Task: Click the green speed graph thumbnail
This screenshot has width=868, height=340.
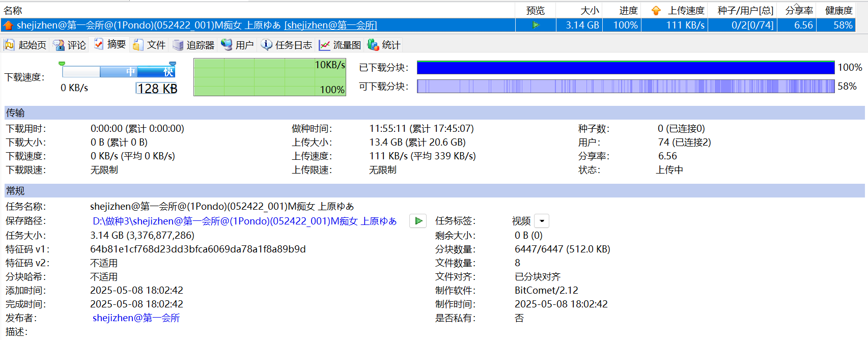Action: [270, 77]
